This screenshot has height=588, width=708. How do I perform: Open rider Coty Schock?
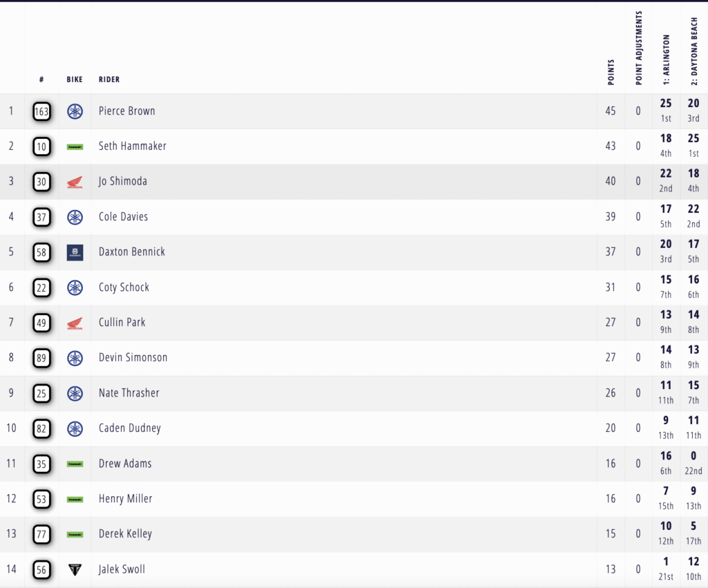[124, 287]
